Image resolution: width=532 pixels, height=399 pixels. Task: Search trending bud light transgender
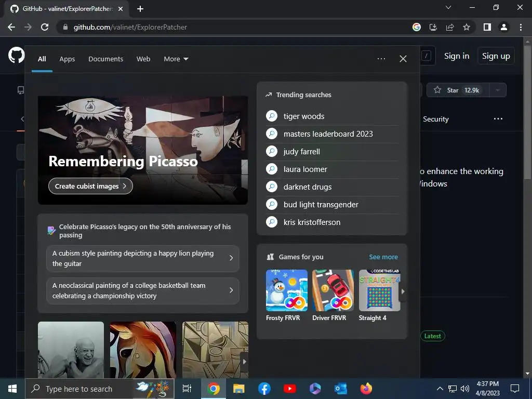pyautogui.click(x=321, y=205)
